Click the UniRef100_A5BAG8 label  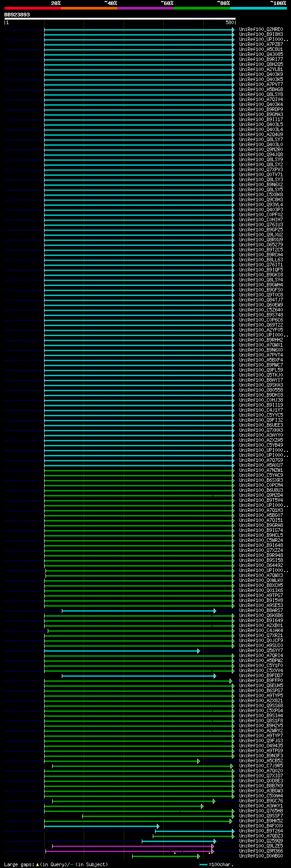point(261,90)
